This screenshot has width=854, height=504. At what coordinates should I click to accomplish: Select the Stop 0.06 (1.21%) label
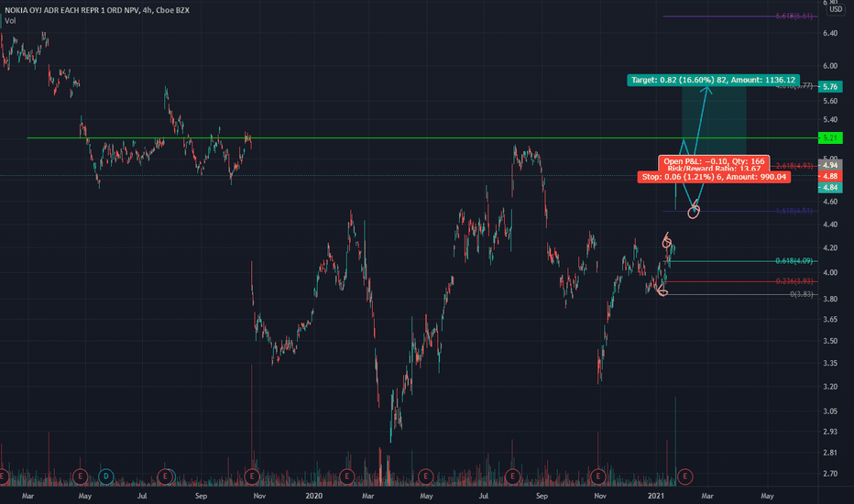[714, 177]
